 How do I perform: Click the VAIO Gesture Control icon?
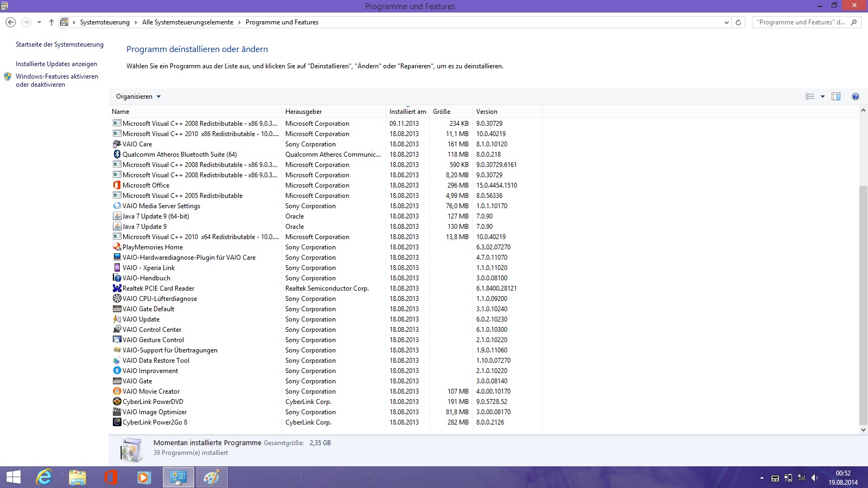[x=117, y=340]
